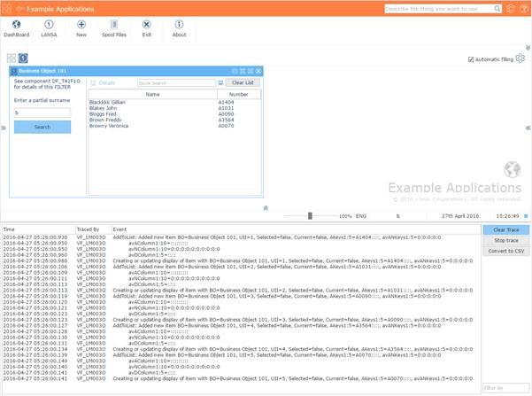Click the number A3564 cell

tap(226, 120)
